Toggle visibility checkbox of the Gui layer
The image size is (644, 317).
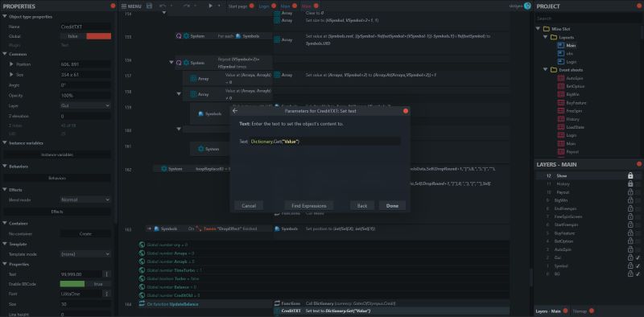tap(638, 257)
